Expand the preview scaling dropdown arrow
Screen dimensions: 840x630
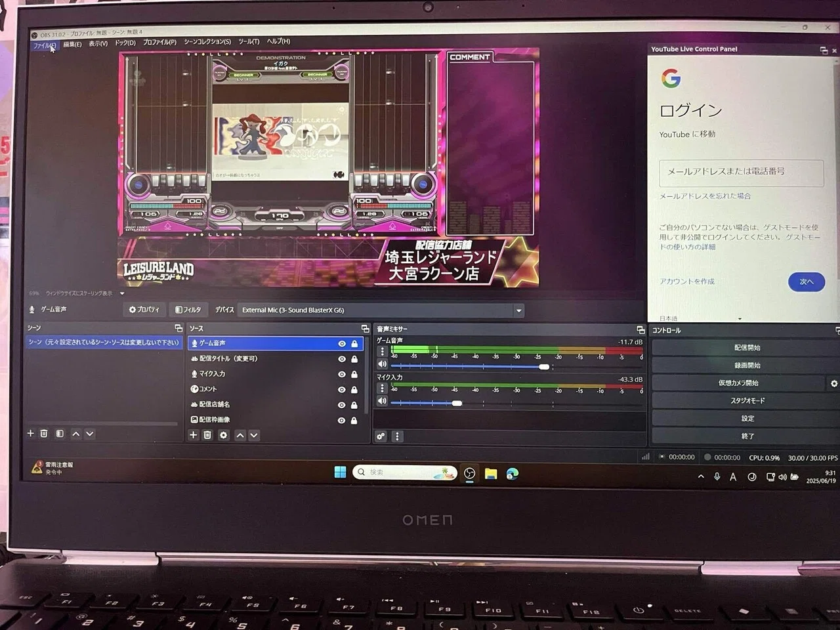(x=122, y=293)
